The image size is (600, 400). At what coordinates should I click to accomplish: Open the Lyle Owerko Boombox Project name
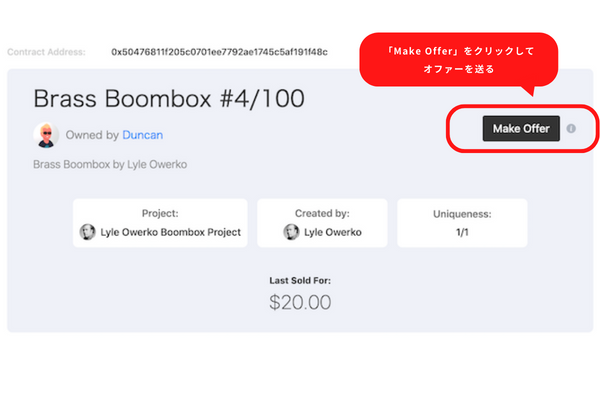(x=171, y=232)
